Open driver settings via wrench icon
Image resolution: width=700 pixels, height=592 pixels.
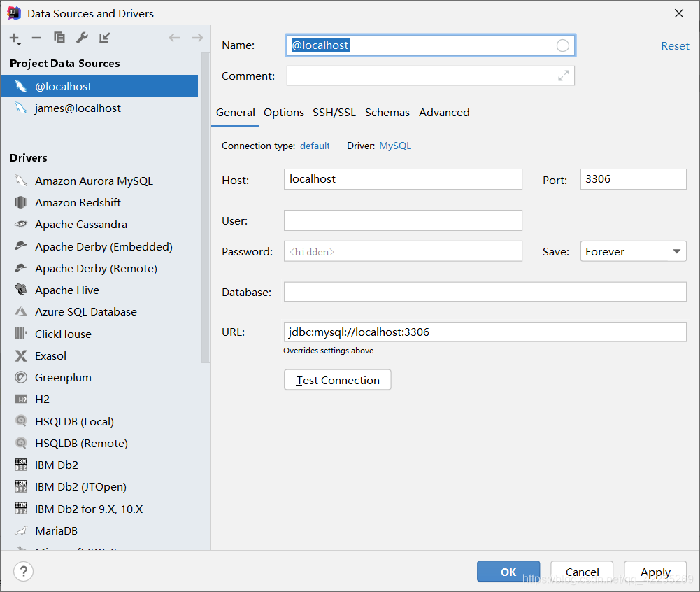82,38
